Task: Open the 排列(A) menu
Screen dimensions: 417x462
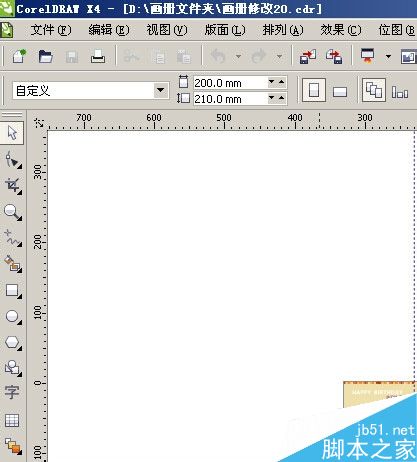Action: tap(283, 30)
